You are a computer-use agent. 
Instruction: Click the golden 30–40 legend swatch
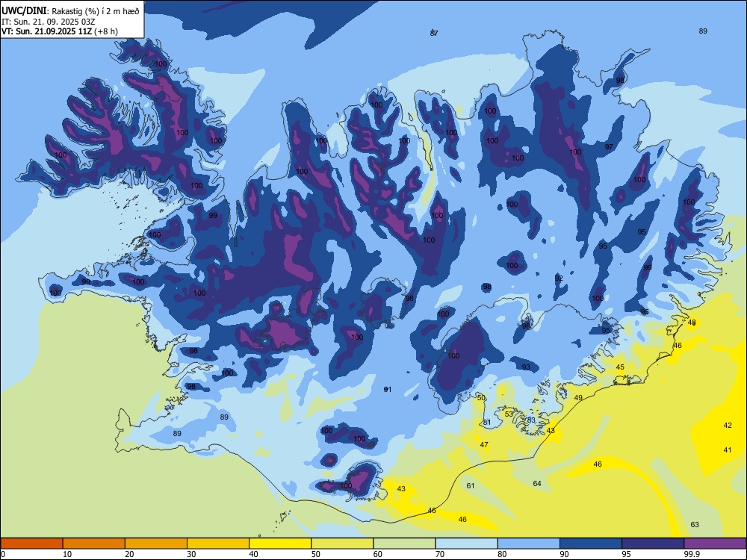pos(218,544)
